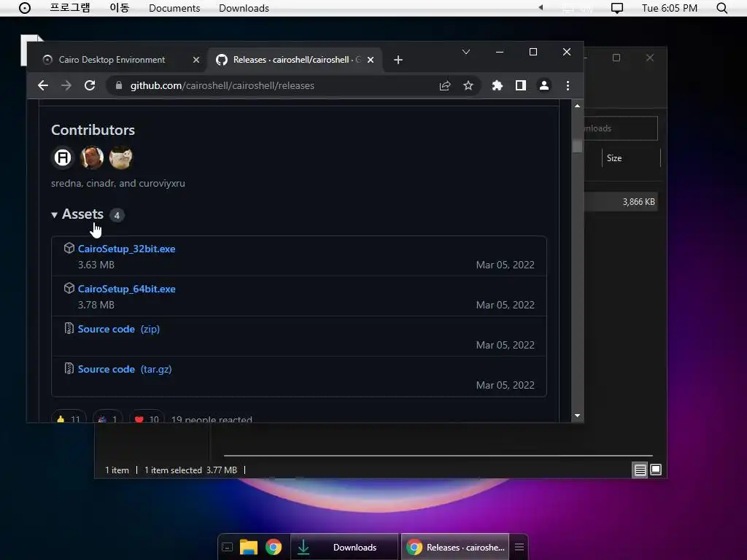Switch Downloads window to details view
The width and height of the screenshot is (747, 560).
(640, 470)
